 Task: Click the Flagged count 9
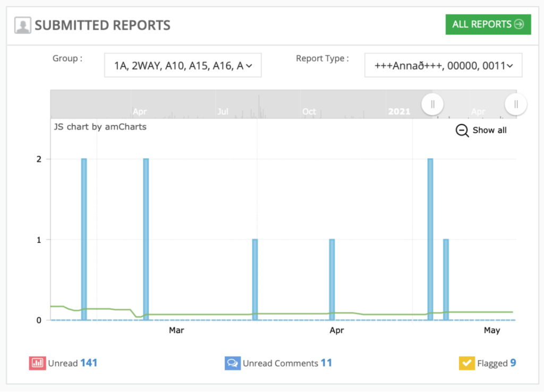pos(513,363)
